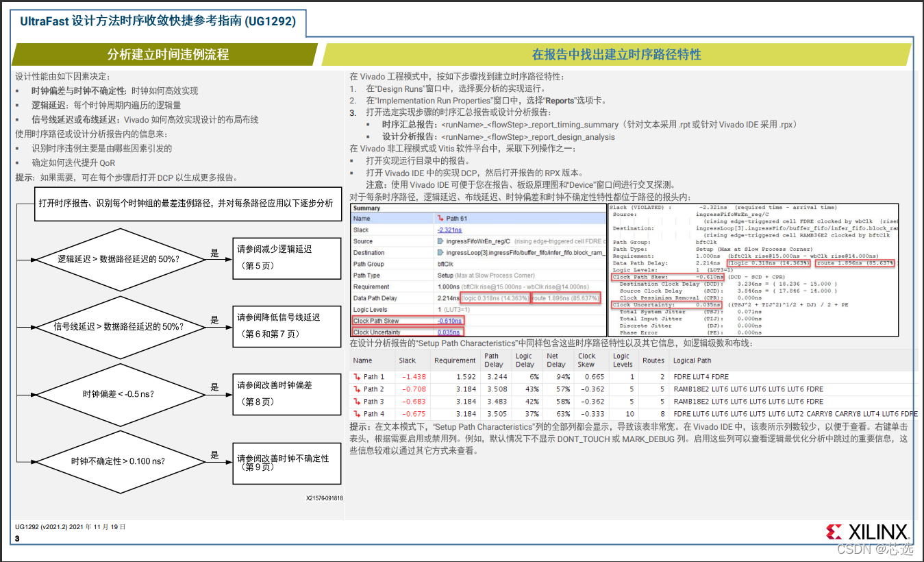Viewport: 924px width, 562px height.
Task: Click the '打开时序报告' flowchart start box
Action: click(187, 204)
